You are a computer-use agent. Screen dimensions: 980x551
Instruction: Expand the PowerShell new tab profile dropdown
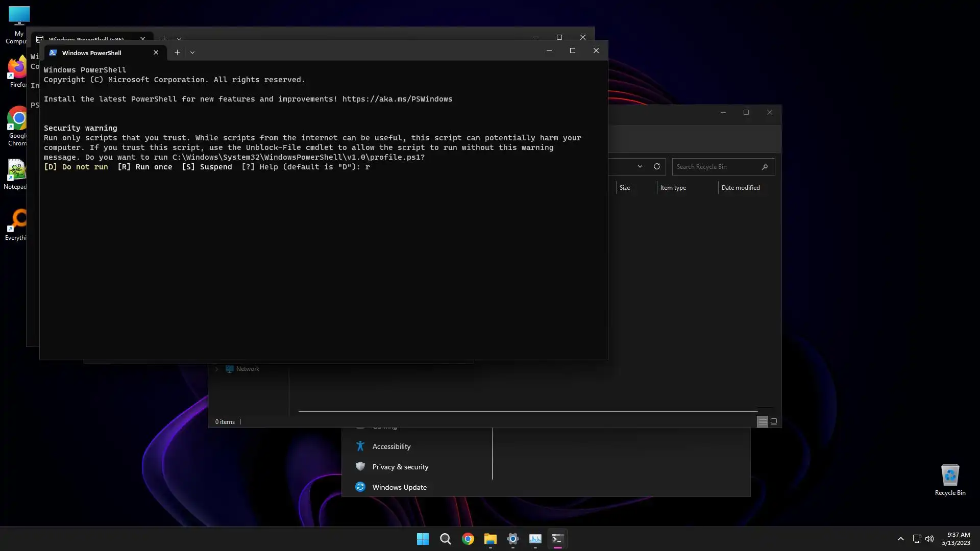click(192, 53)
